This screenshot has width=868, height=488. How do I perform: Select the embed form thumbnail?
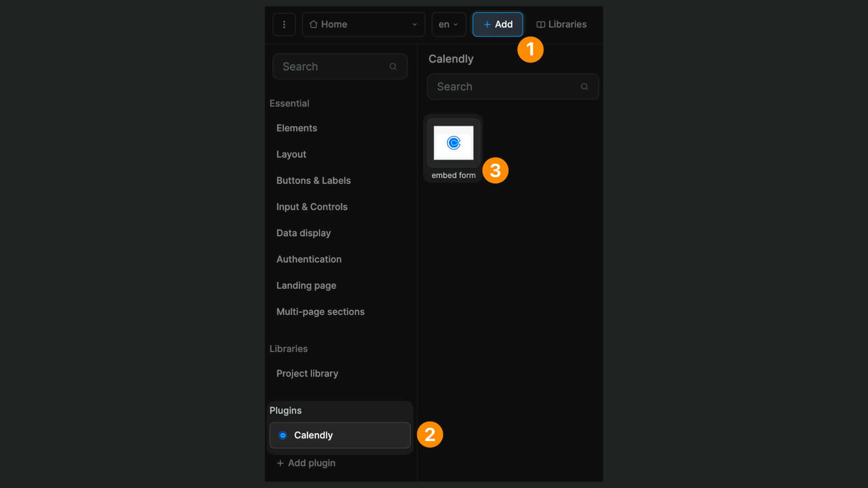coord(453,144)
